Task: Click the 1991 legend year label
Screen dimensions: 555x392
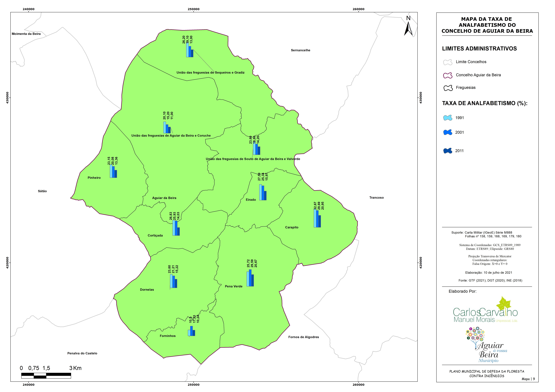Action: click(x=460, y=118)
